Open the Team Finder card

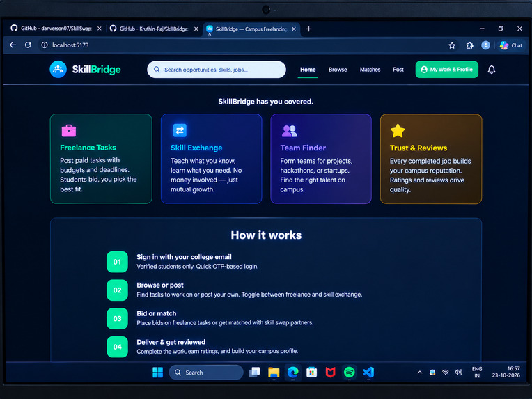pos(321,159)
